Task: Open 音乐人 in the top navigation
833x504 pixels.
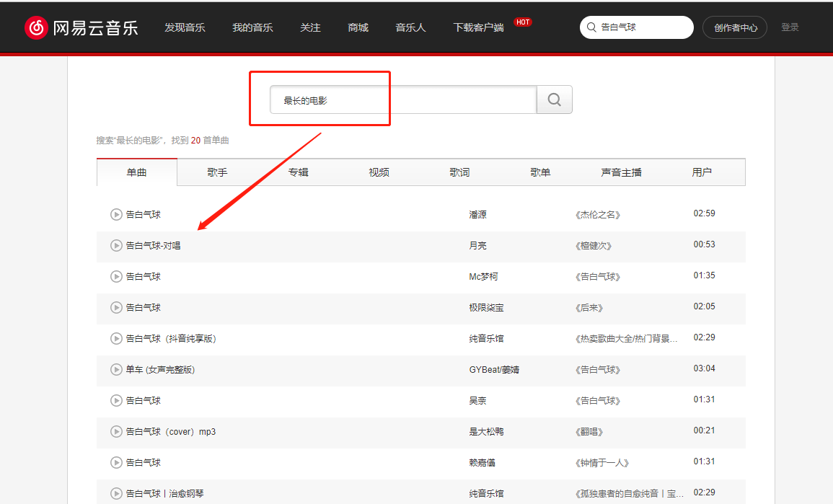Action: coord(410,27)
